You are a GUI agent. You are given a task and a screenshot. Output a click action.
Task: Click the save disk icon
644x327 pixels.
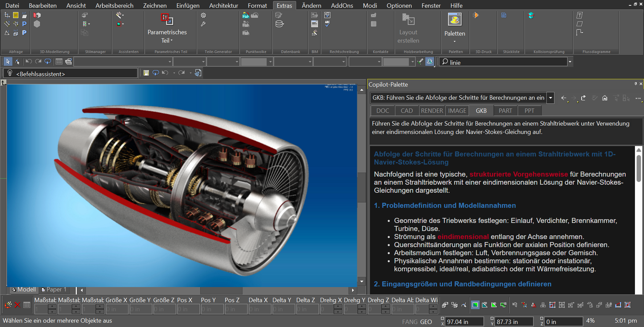146,73
